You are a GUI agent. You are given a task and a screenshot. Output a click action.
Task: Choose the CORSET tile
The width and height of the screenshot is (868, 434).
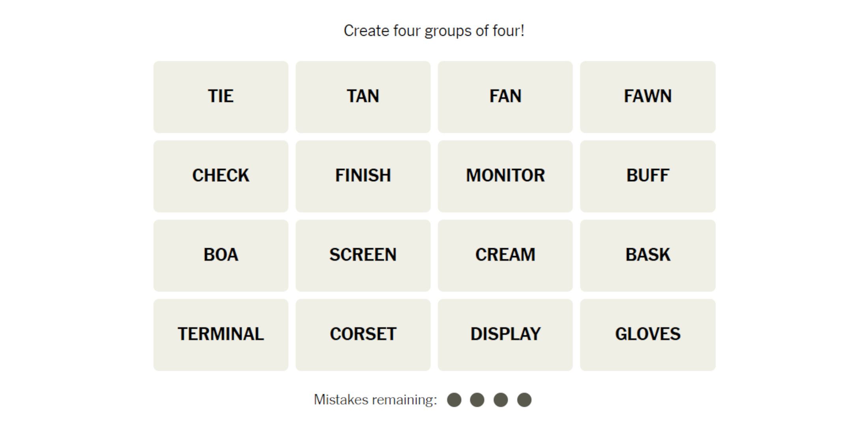click(x=363, y=335)
